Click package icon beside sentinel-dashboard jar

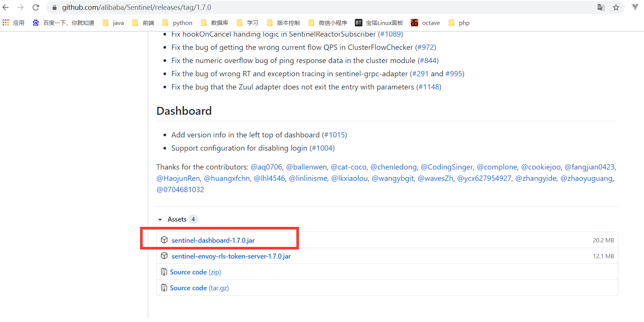(164, 240)
